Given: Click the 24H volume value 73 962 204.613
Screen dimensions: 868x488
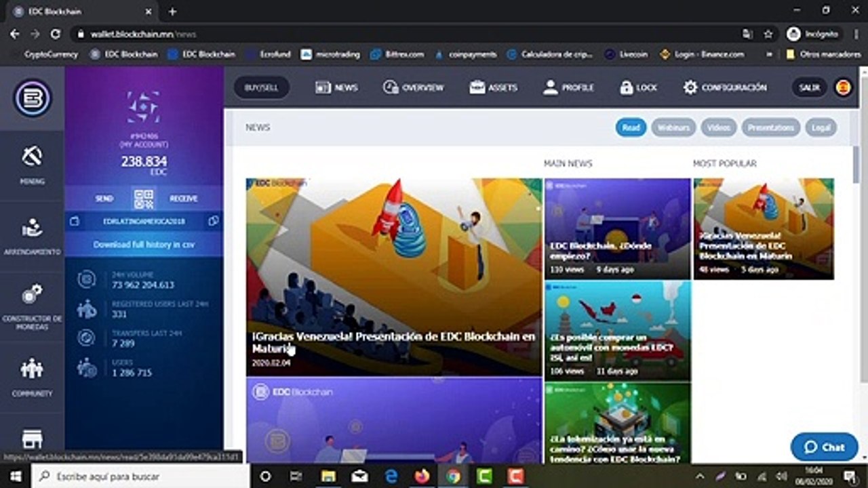Looking at the screenshot, I should 143,285.
